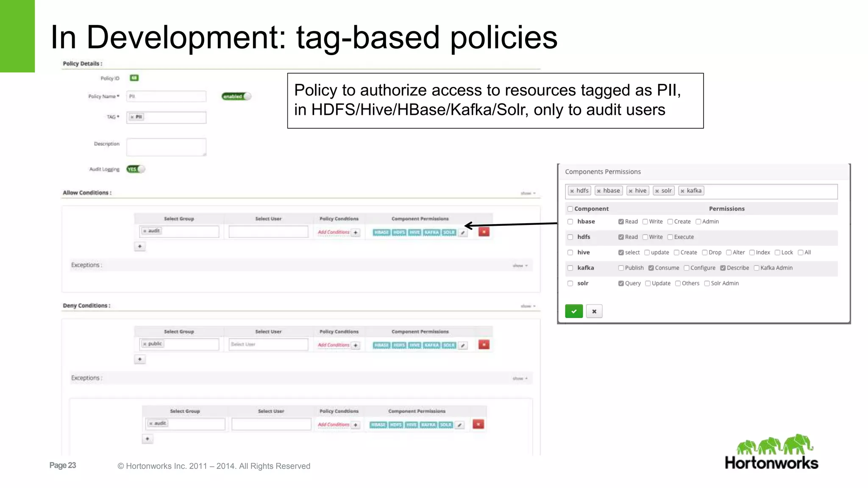Enable hive All permission checkbox

(800, 253)
